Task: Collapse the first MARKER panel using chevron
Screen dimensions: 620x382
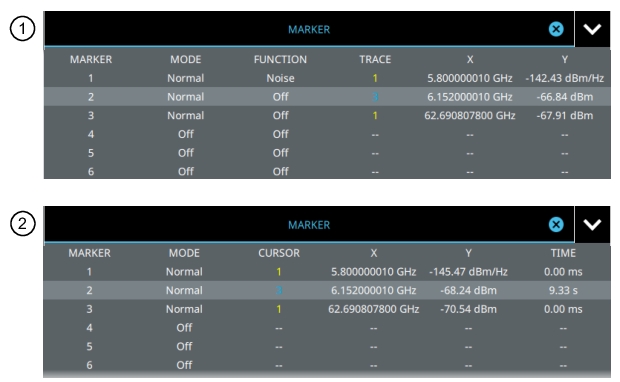Action: (592, 29)
